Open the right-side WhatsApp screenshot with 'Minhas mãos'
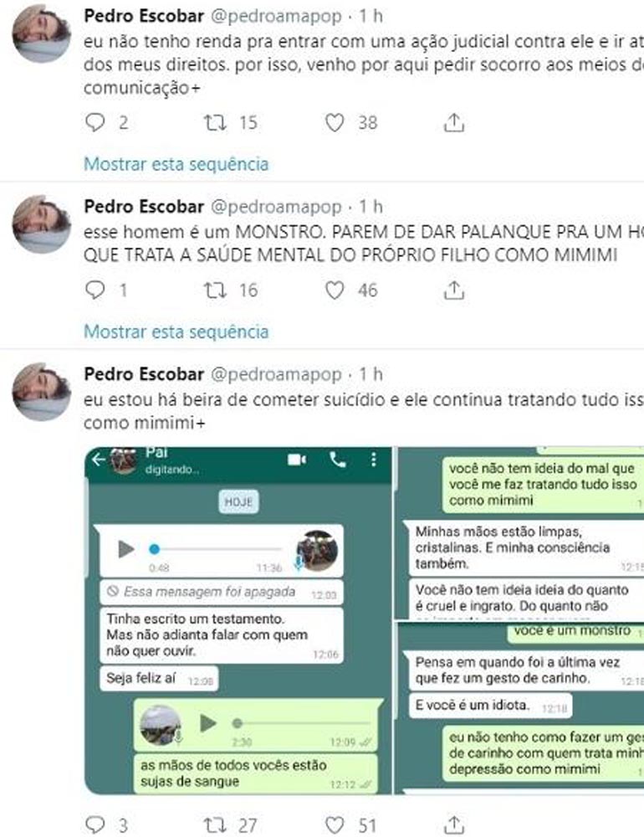This screenshot has width=644, height=837. pyautogui.click(x=519, y=534)
